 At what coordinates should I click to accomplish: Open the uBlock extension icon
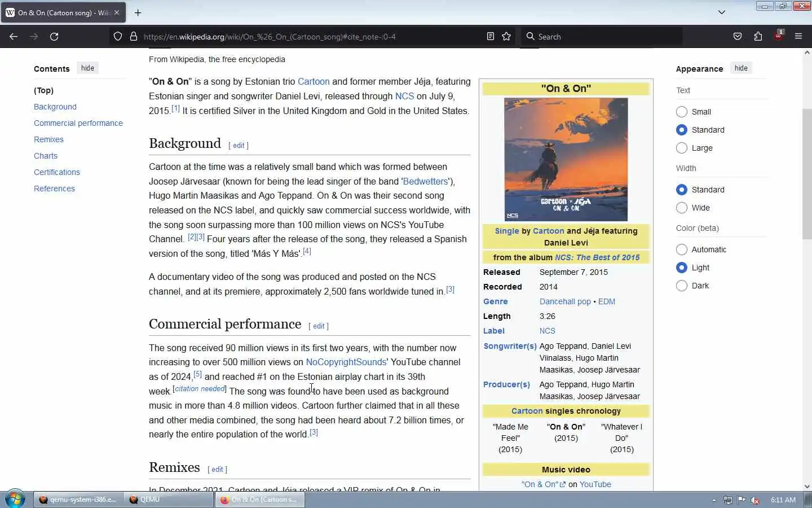pos(779,35)
